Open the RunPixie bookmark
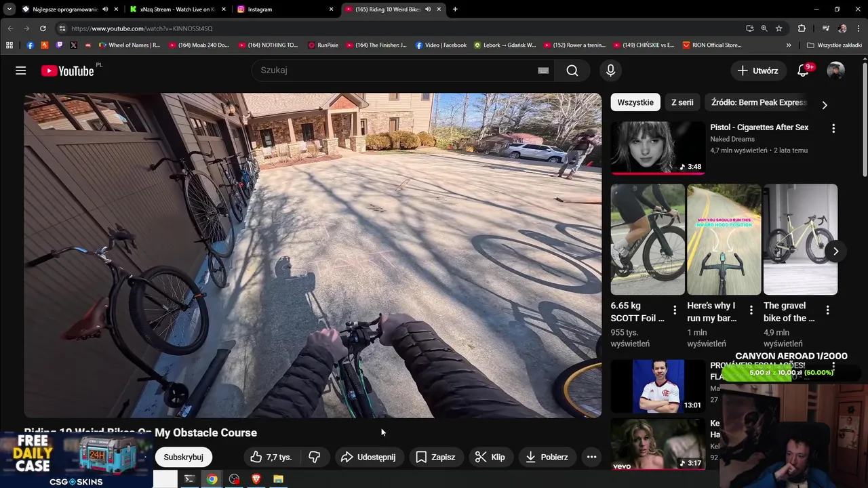 323,45
